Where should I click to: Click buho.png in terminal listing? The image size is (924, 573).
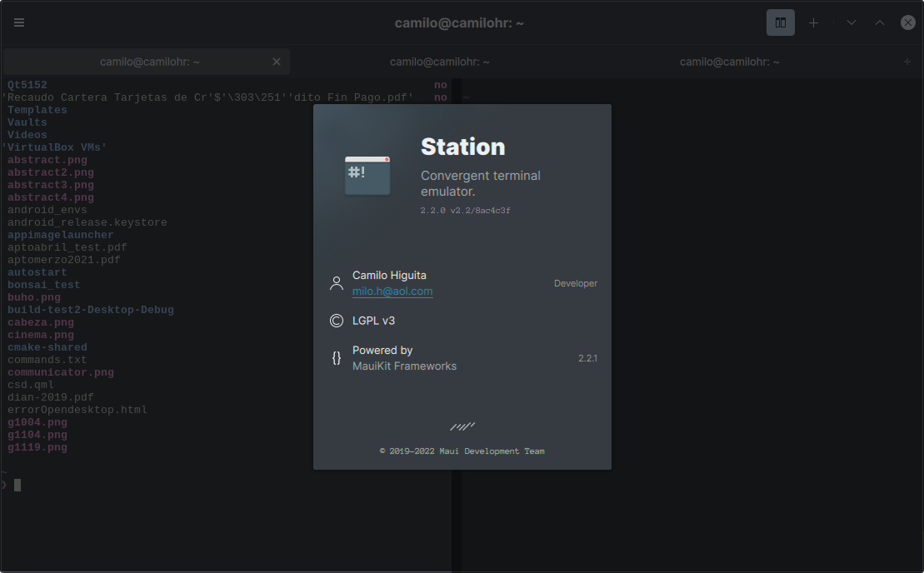[33, 297]
